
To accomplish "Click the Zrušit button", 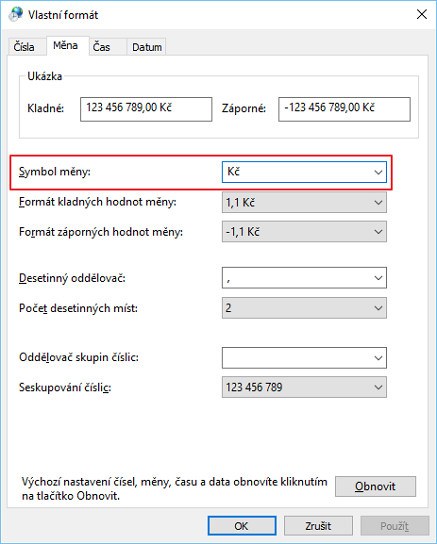I will pos(318,526).
